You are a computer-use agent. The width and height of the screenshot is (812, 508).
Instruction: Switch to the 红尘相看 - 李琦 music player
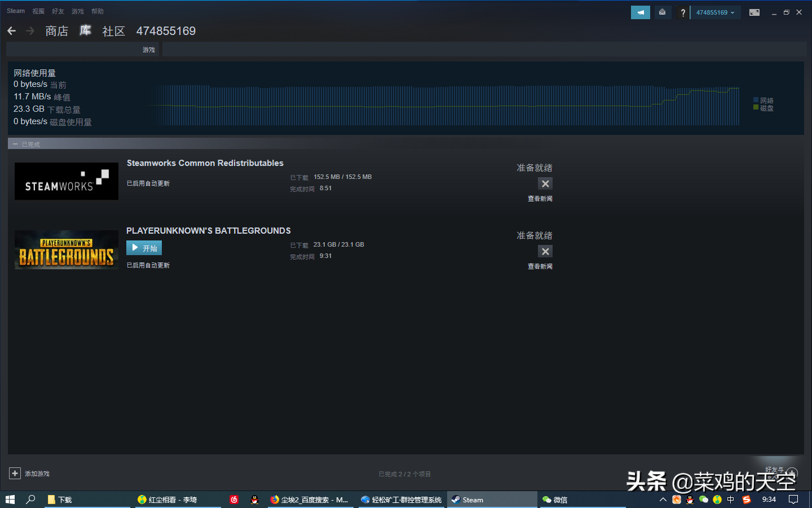(178, 500)
